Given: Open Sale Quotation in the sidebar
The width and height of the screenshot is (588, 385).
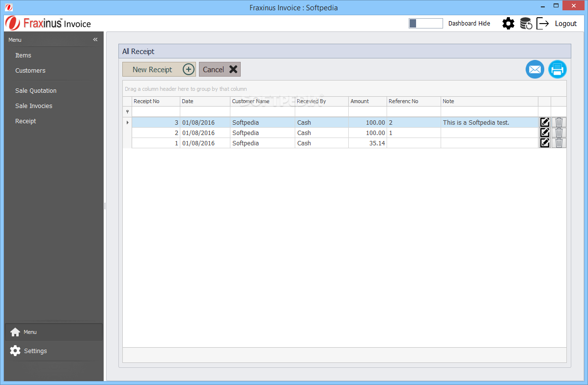Looking at the screenshot, I should pyautogui.click(x=36, y=91).
